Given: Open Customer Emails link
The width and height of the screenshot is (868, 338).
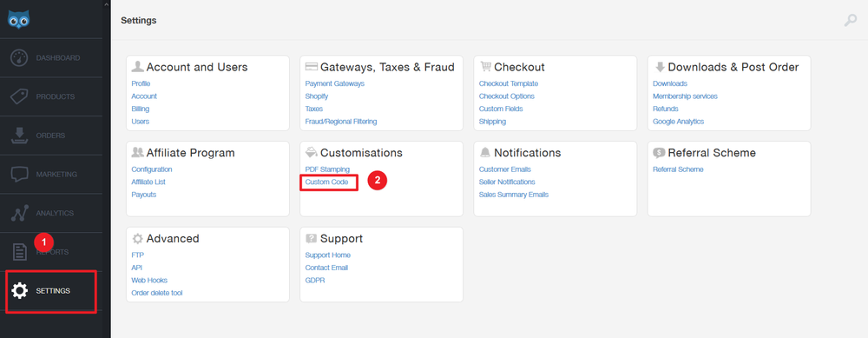Looking at the screenshot, I should [505, 169].
